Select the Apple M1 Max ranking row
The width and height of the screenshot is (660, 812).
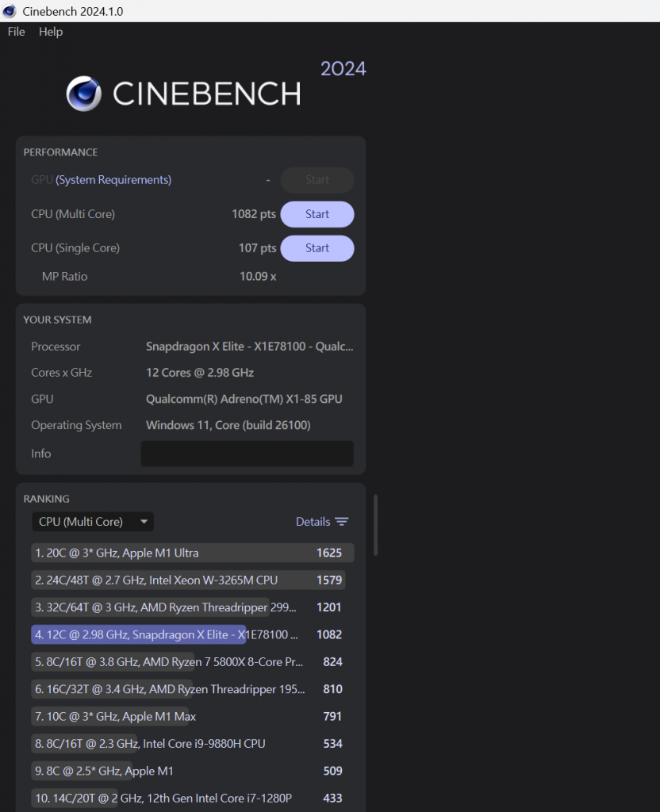(x=192, y=716)
